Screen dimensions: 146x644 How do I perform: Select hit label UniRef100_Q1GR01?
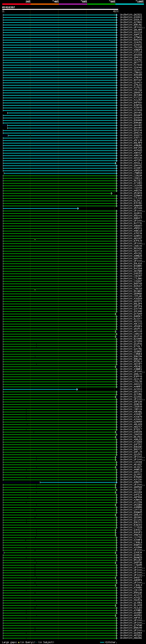tap(131, 213)
